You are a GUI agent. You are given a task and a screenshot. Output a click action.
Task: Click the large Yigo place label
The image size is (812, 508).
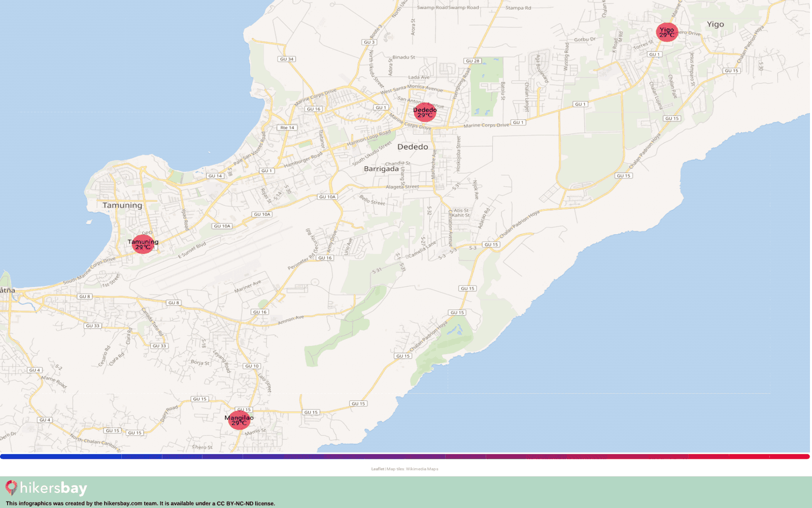(x=716, y=24)
